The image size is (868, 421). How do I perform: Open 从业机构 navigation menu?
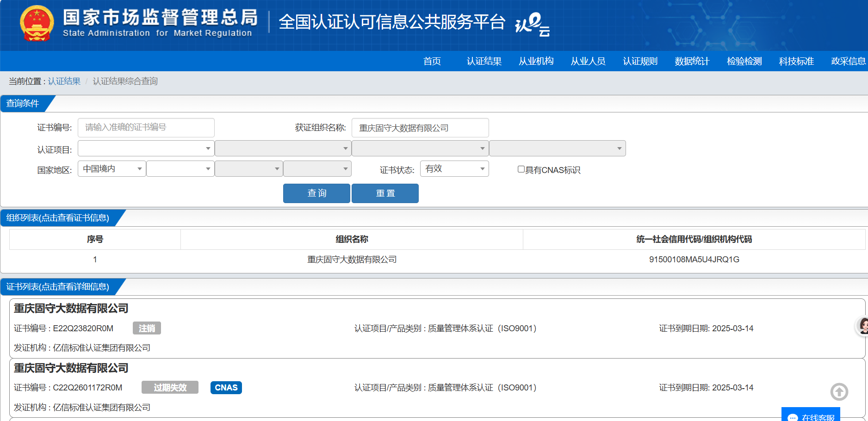point(536,61)
